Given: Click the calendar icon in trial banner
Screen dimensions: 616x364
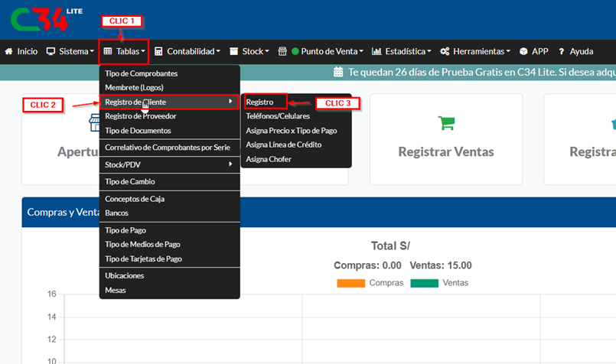Looking at the screenshot, I should [x=338, y=73].
